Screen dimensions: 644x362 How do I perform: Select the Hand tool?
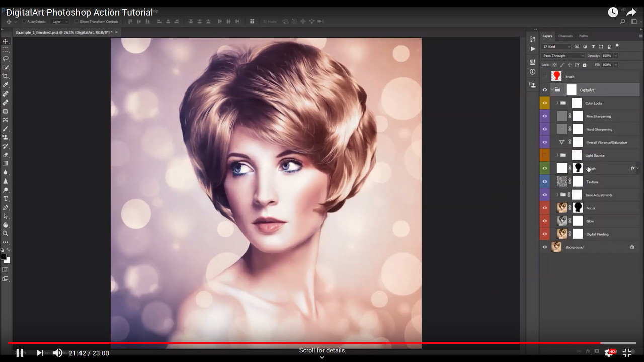[x=6, y=225]
